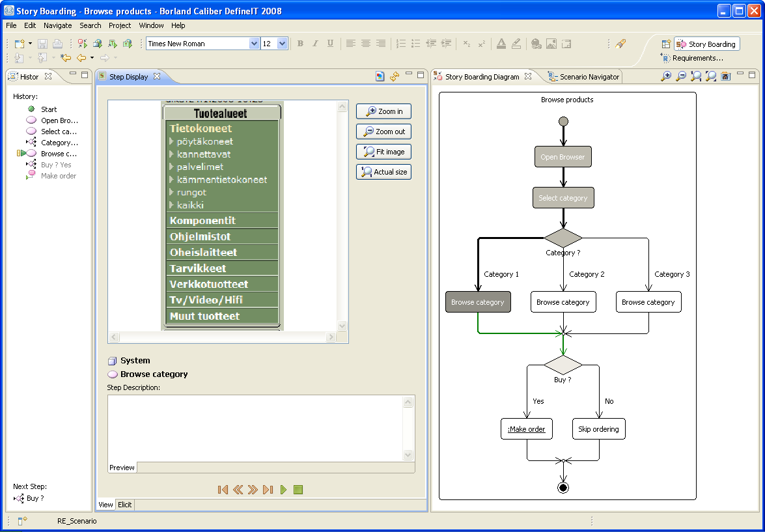Click the green play button
Image resolution: width=765 pixels, height=532 pixels.
click(x=283, y=490)
